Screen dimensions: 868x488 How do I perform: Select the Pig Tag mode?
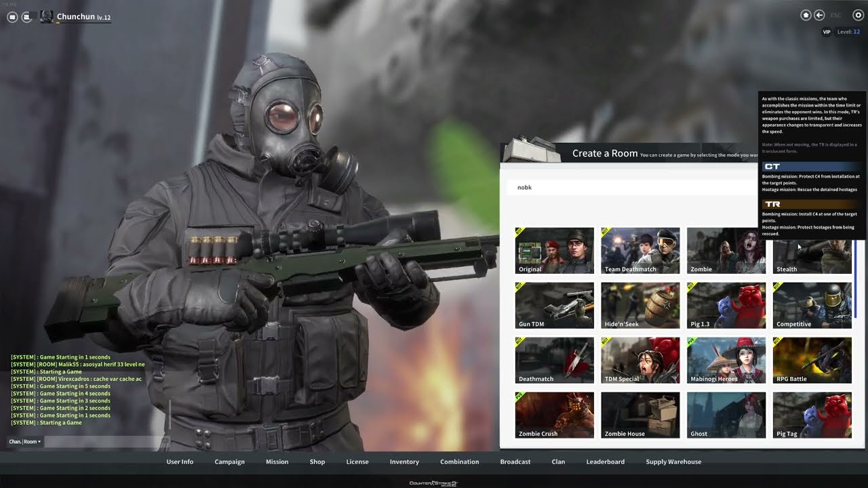tap(812, 415)
